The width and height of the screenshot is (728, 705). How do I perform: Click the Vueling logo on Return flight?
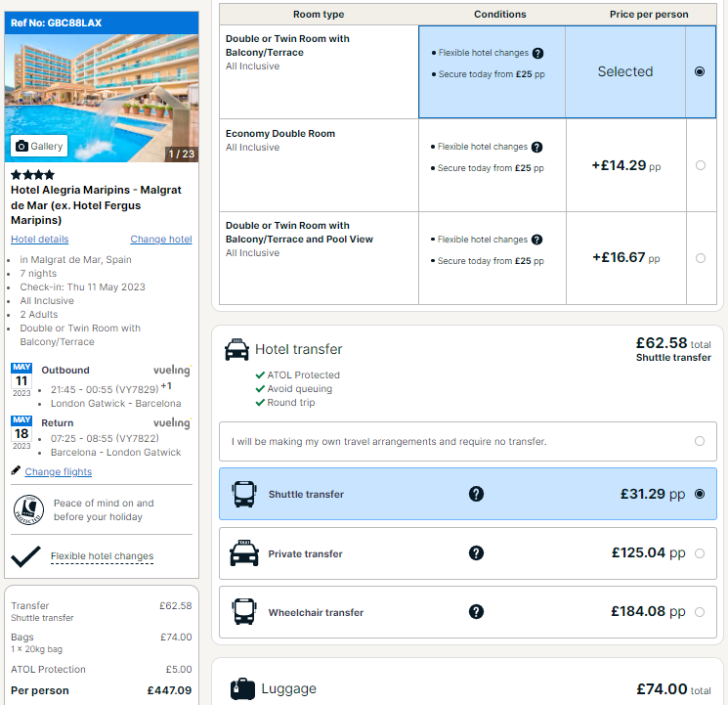coord(172,423)
